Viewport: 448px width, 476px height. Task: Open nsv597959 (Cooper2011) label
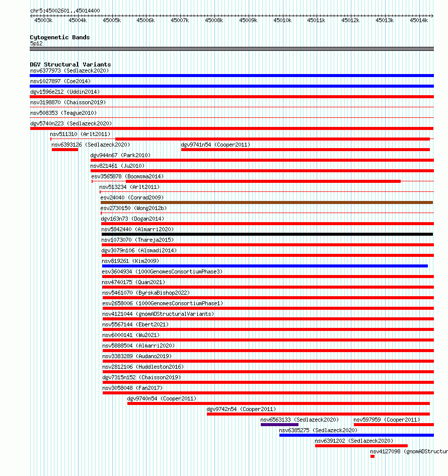pyautogui.click(x=387, y=420)
